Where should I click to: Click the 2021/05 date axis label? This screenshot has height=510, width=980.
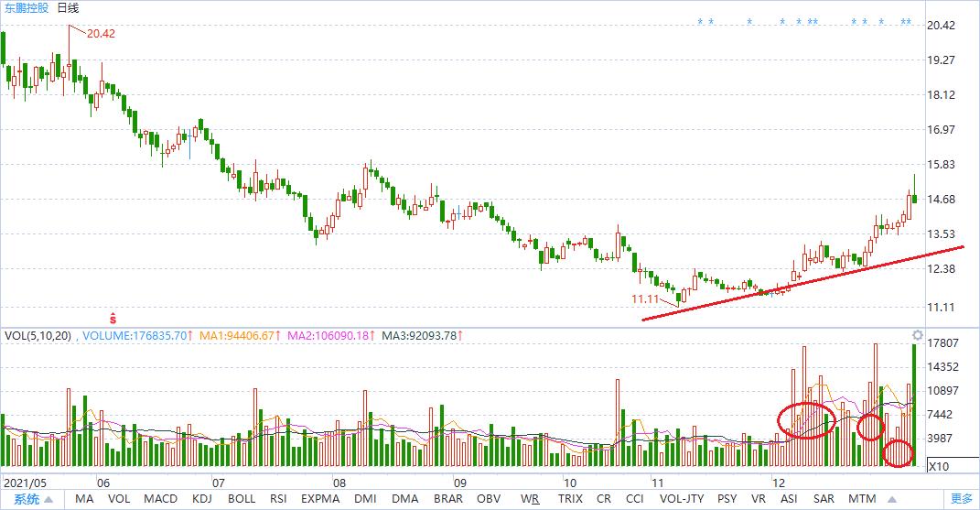(x=25, y=483)
